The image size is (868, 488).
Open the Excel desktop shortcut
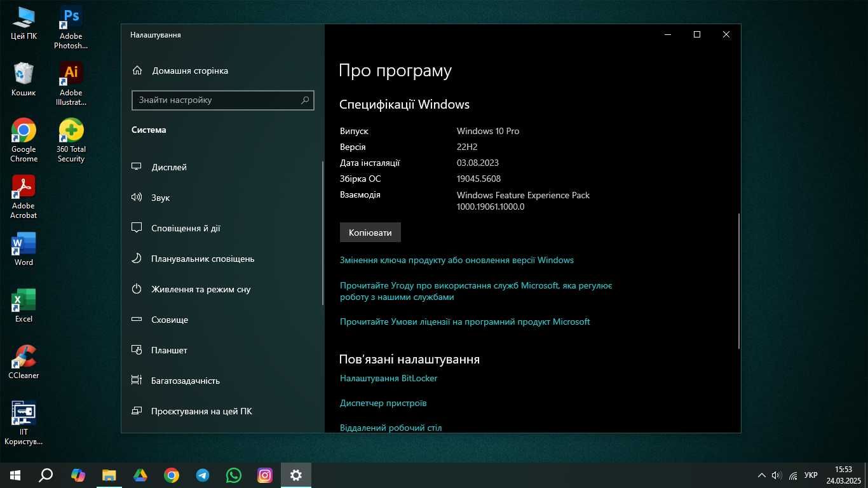click(x=24, y=306)
